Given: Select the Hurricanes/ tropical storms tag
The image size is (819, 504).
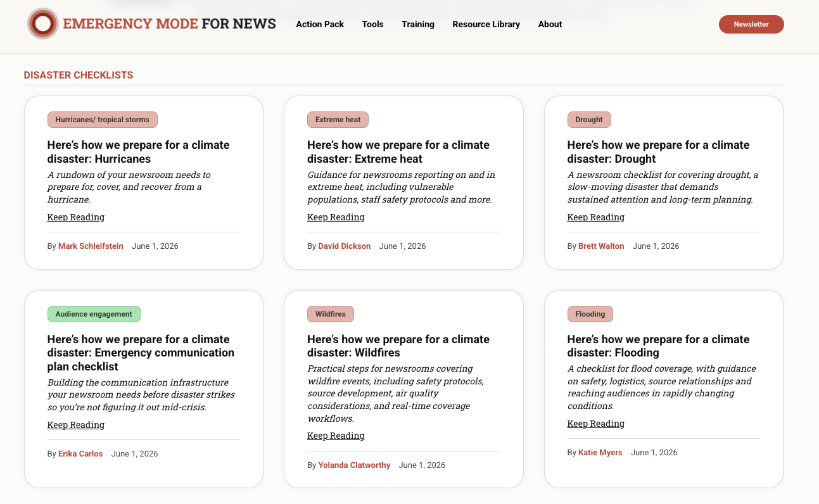Looking at the screenshot, I should pyautogui.click(x=102, y=120).
